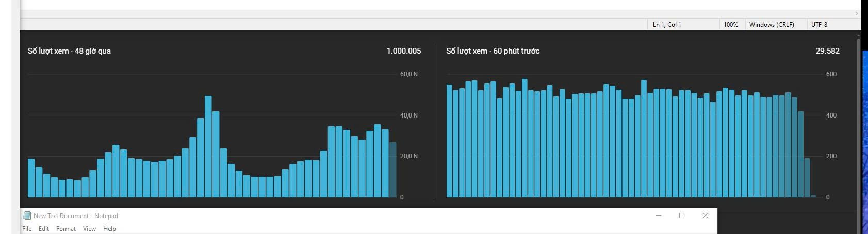
Task: Click the 'Windows (CRLF)' status bar field
Action: (x=771, y=25)
